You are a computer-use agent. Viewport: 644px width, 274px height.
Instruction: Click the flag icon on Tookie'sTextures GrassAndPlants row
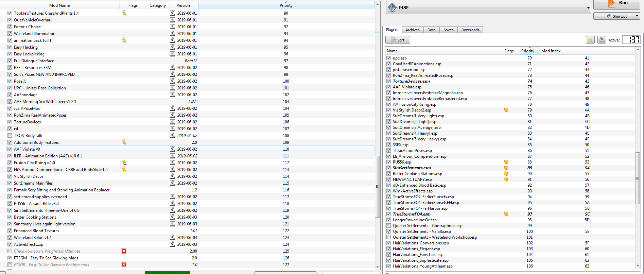coord(124,13)
